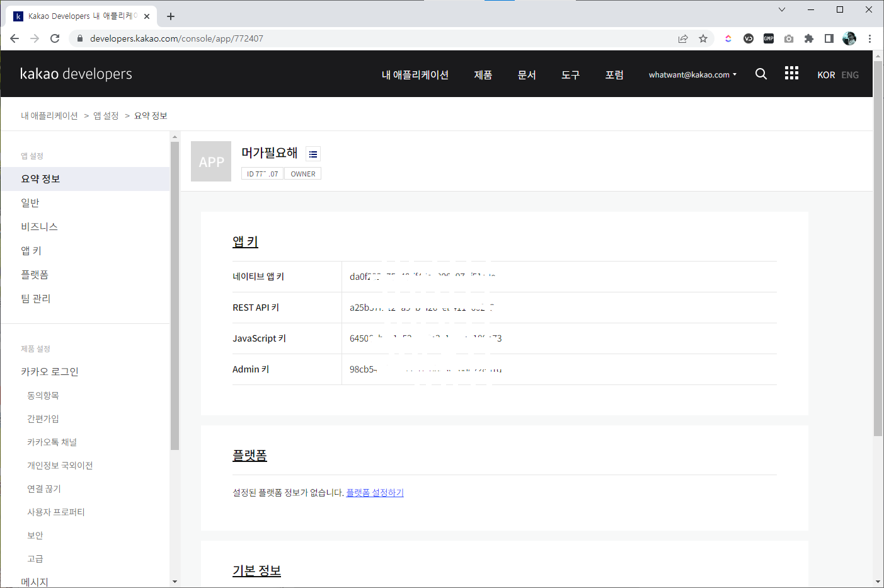
Task: Click the REST API 키 value
Action: click(x=422, y=308)
